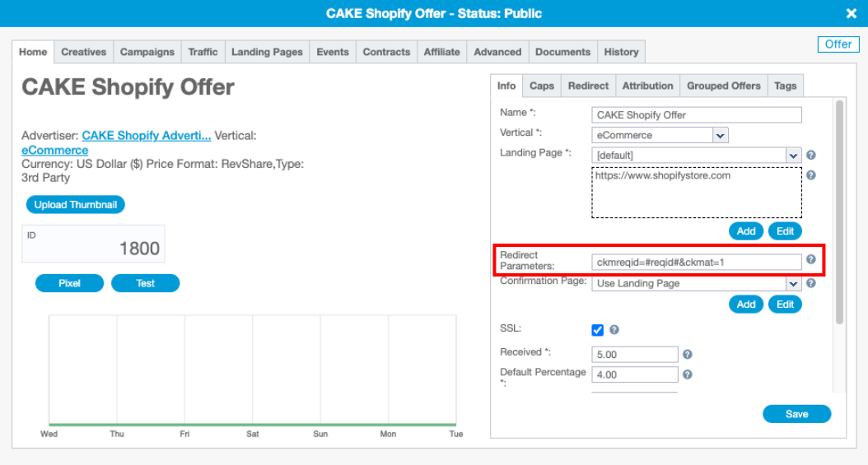Viewport: 868px width, 465px height.
Task: Click the Default Percentage field
Action: click(635, 374)
